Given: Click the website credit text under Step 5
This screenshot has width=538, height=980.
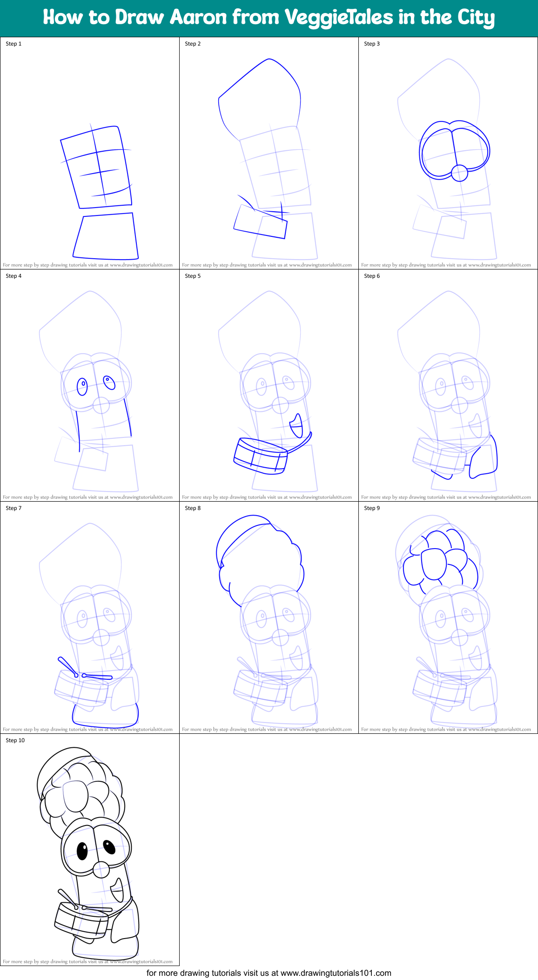Looking at the screenshot, I should pos(267,497).
